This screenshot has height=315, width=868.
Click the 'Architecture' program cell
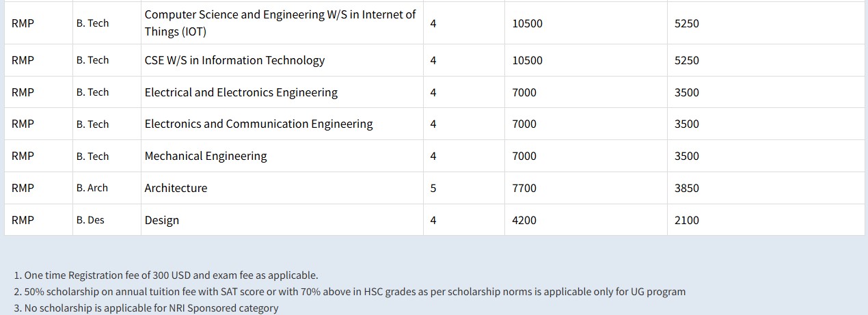(x=176, y=188)
